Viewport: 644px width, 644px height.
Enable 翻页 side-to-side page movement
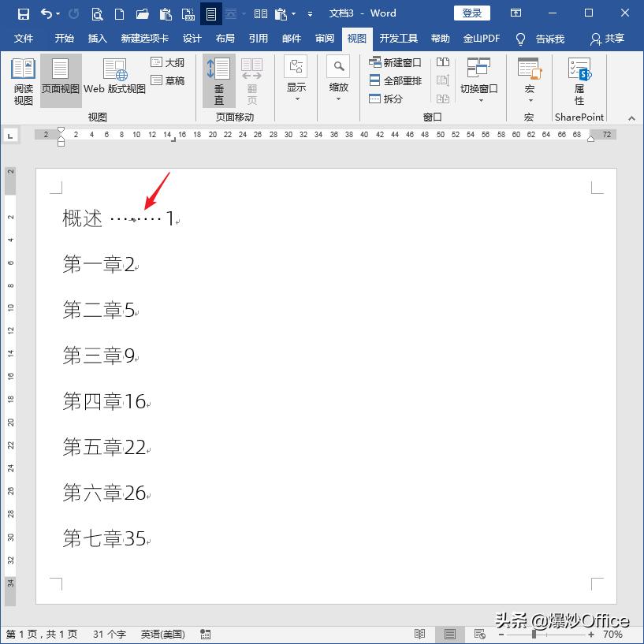[252, 80]
